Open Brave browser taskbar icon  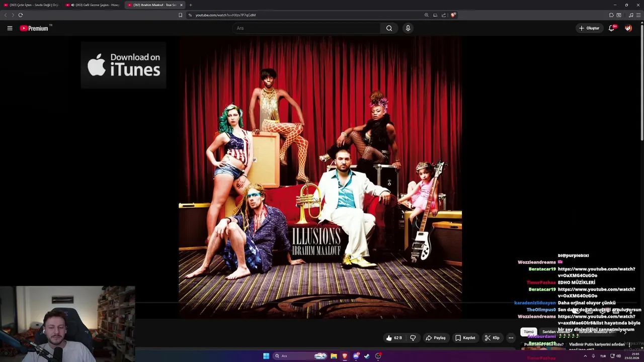pos(345,356)
